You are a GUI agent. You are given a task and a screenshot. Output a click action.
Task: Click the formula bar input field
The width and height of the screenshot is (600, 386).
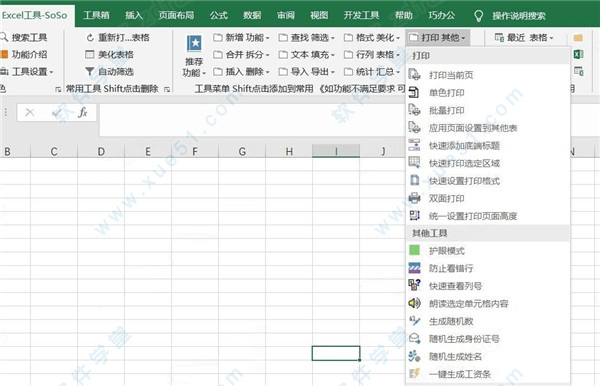(253, 120)
